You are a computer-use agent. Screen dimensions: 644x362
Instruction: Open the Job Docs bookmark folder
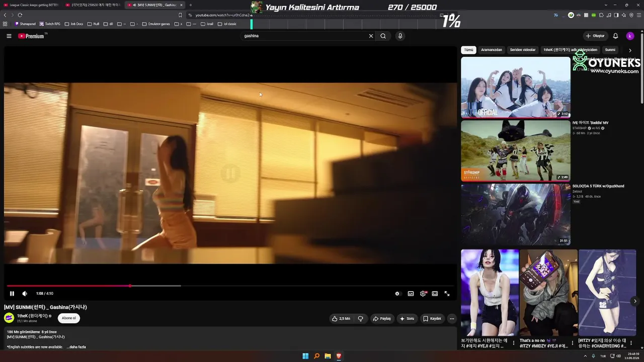74,24
